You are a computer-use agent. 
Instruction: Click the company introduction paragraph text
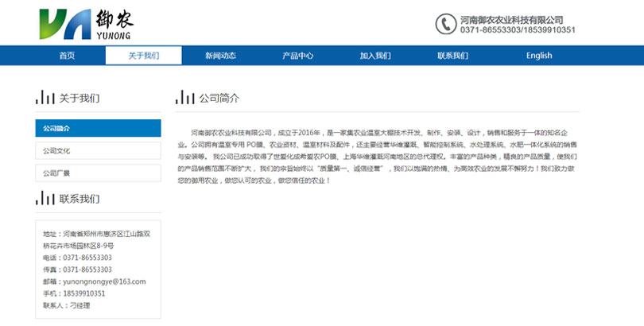click(377, 156)
